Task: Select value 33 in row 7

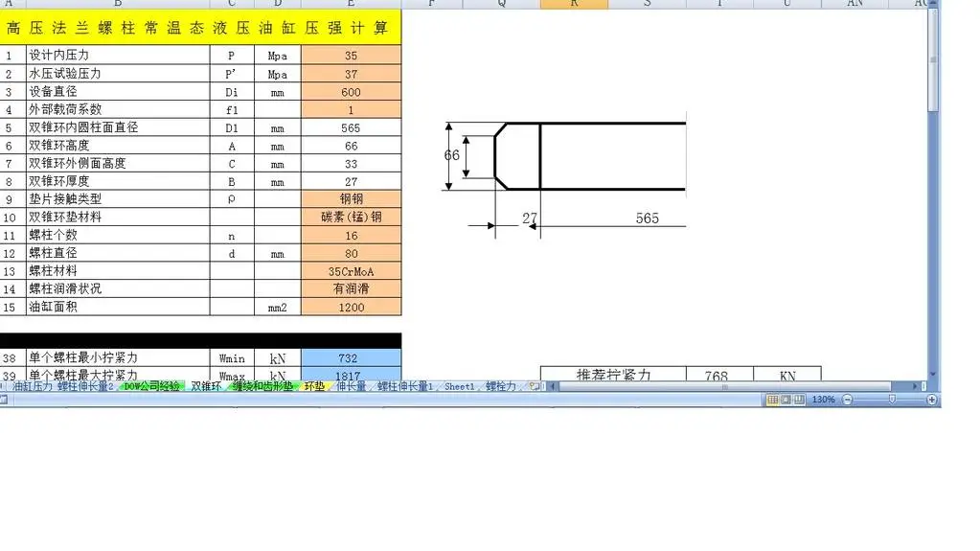Action: tap(352, 164)
